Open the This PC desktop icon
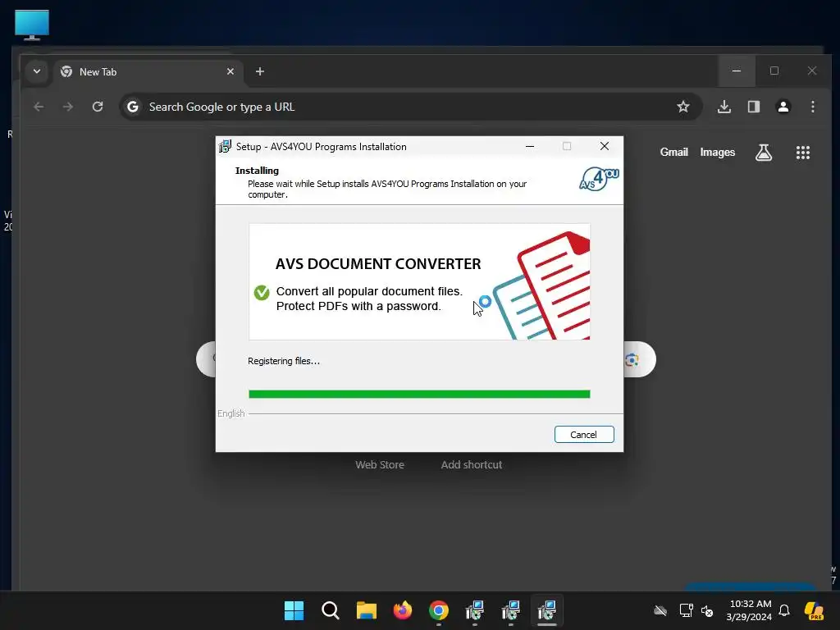Image resolution: width=840 pixels, height=630 pixels. pos(32,25)
